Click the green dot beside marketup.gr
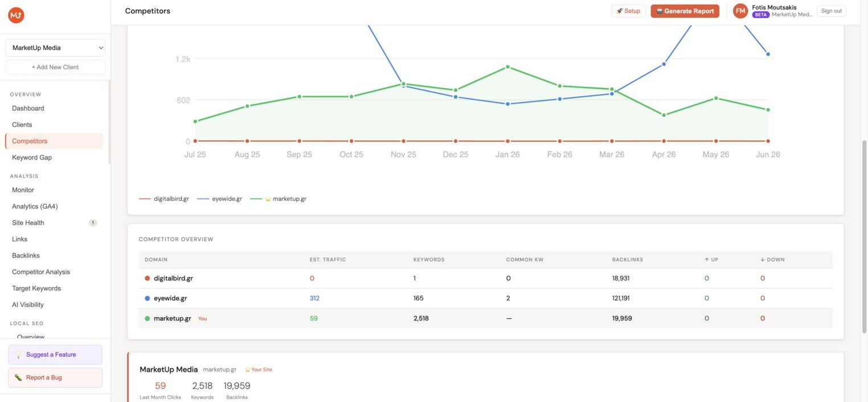868x402 pixels. coord(147,318)
